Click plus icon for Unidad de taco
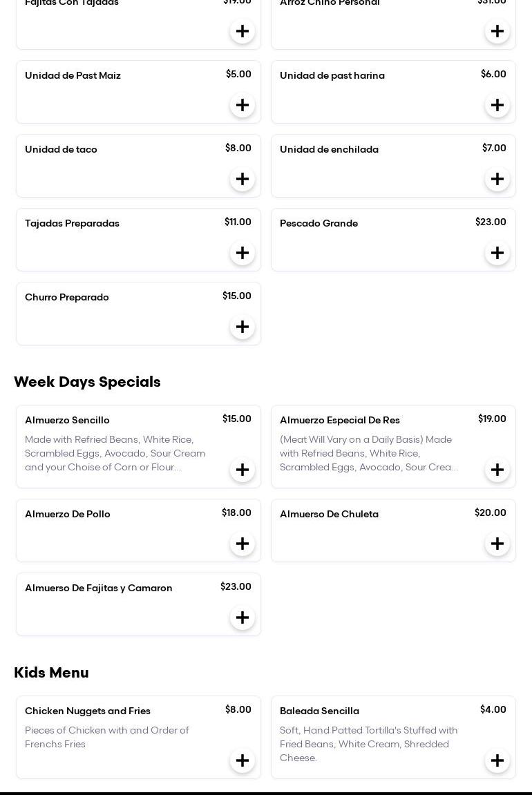The height and width of the screenshot is (795, 532). coord(243,179)
